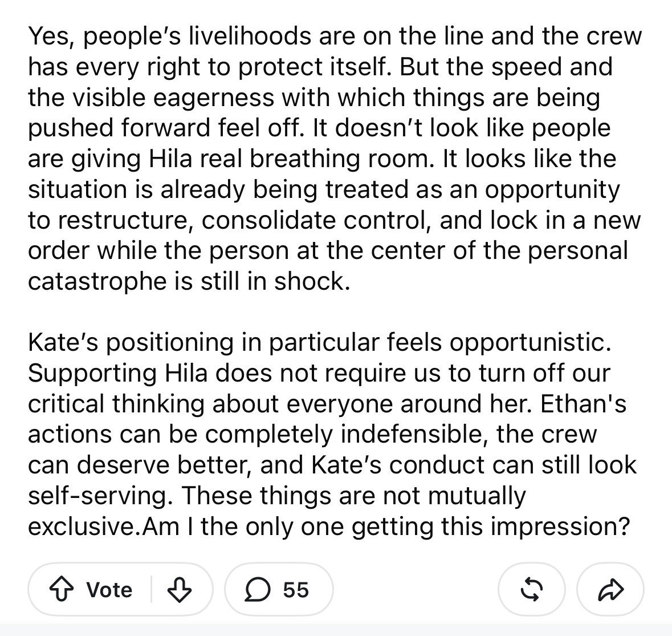
Task: Click the text "These things are not mutually"
Action: [353, 496]
